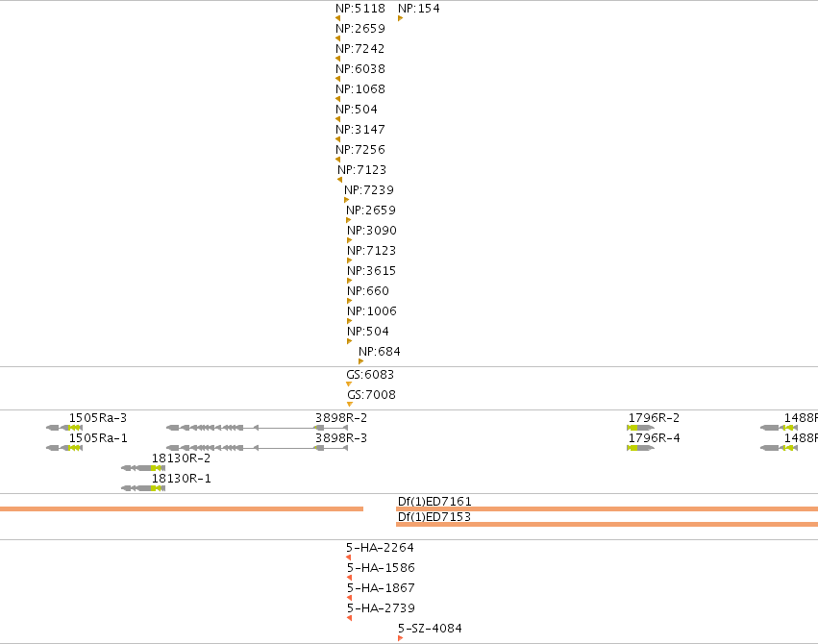The width and height of the screenshot is (818, 644).
Task: Click the triangle marker under GS:7008
Action: click(350, 404)
